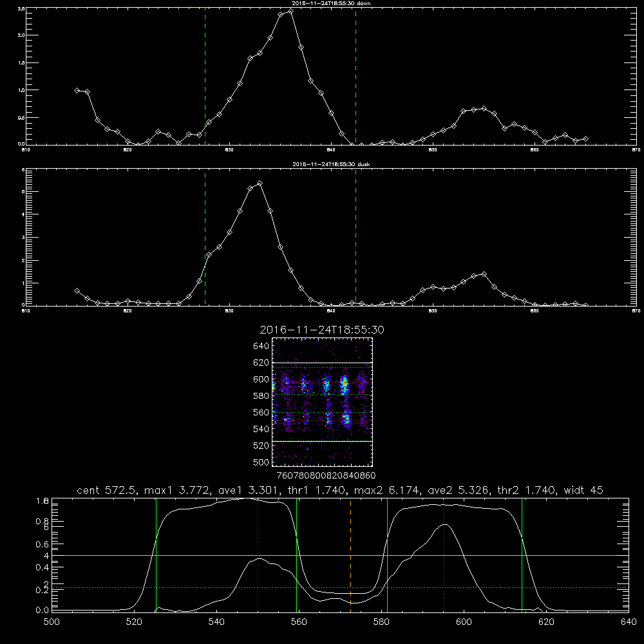Viewport: 644px width, 644px height.
Task: Click the left green dashed line in the dusk plot
Action: (x=205, y=238)
